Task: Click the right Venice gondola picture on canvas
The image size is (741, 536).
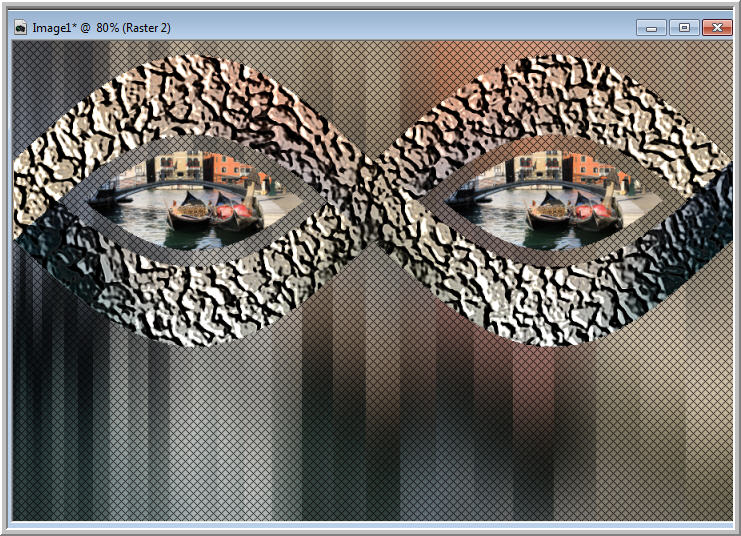Action: [x=554, y=199]
